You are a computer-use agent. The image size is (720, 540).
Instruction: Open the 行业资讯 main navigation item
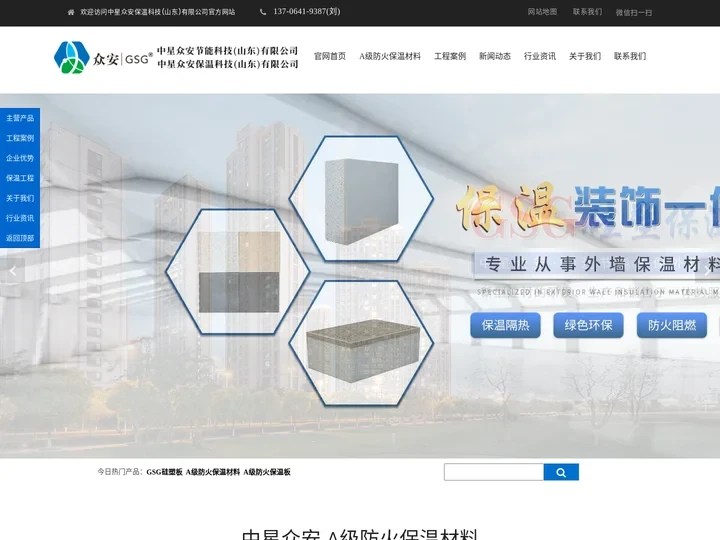540,56
